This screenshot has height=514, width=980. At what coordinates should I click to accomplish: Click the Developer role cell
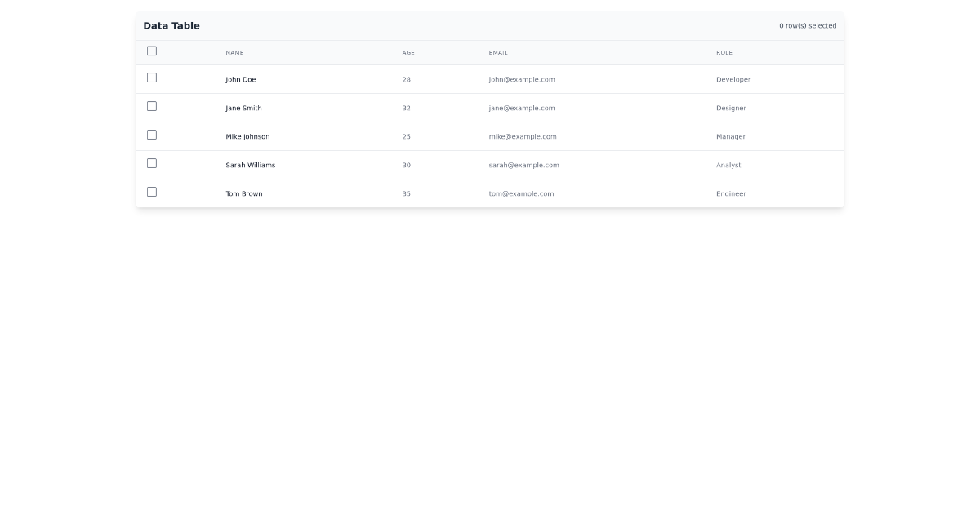732,79
